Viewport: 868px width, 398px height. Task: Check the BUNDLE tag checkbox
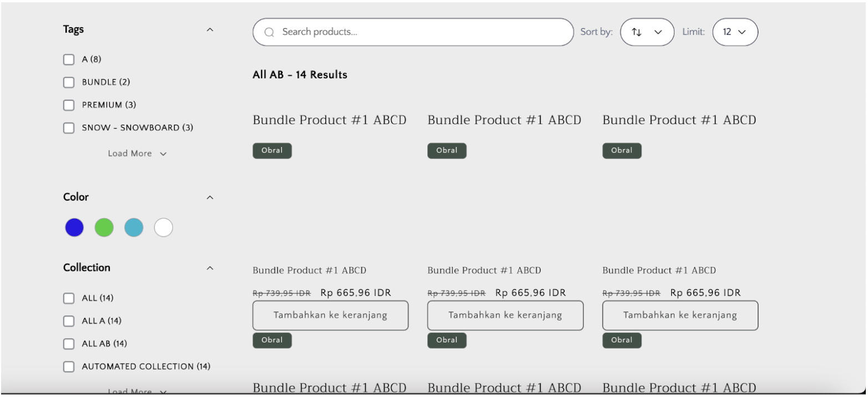(69, 83)
